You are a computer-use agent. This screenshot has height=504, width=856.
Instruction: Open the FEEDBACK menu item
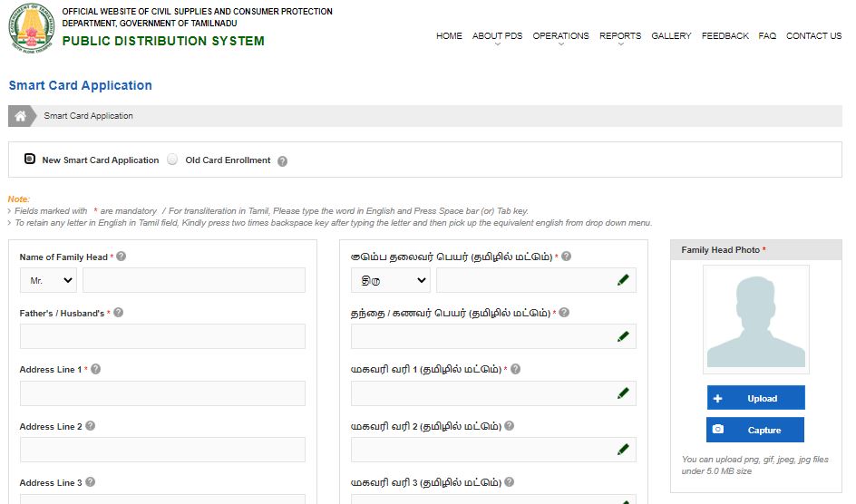[725, 36]
